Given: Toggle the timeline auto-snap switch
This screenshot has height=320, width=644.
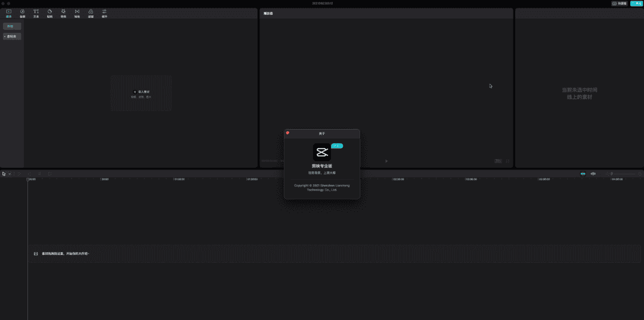Looking at the screenshot, I should tap(583, 174).
